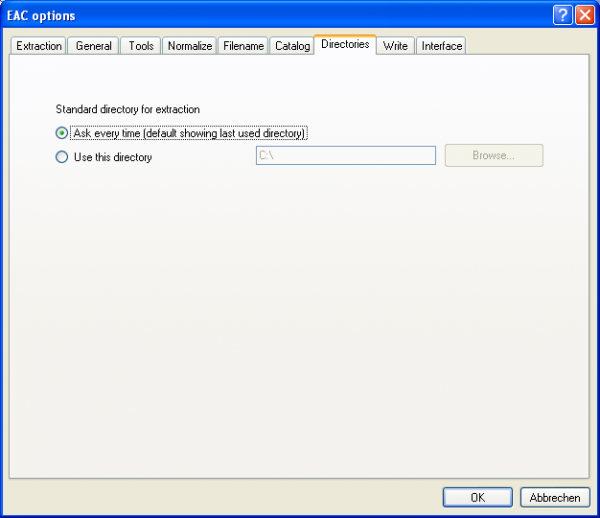Image resolution: width=600 pixels, height=518 pixels.
Task: Select the Normalize tab
Action: point(189,46)
